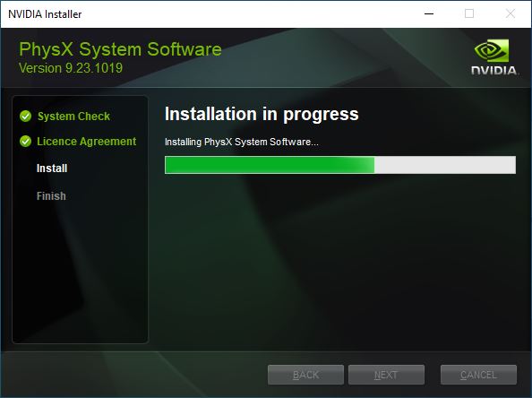The height and width of the screenshot is (398, 532).
Task: Close the NVIDIA Installer window
Action: 510,14
